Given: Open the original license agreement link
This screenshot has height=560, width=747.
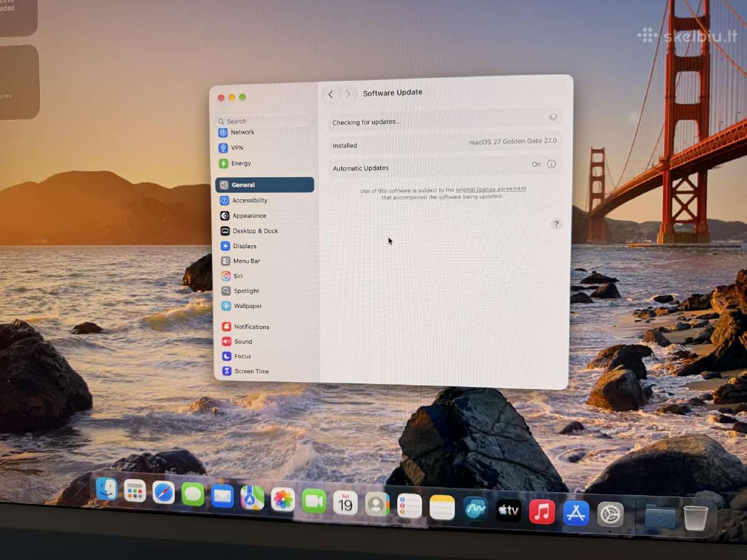Looking at the screenshot, I should pyautogui.click(x=491, y=189).
